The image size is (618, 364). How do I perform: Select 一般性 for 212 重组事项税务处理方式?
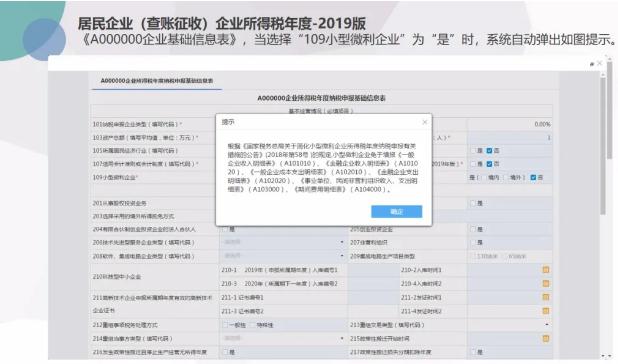tap(225, 325)
